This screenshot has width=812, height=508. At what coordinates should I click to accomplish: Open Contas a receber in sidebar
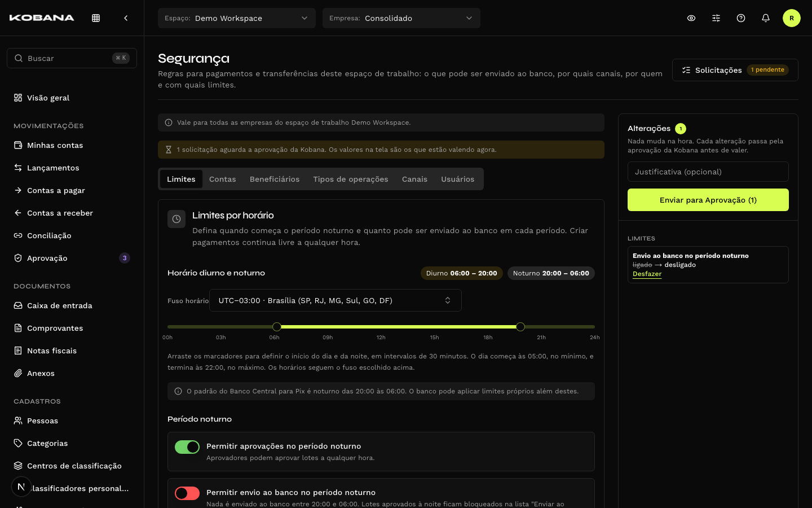[x=72, y=213]
